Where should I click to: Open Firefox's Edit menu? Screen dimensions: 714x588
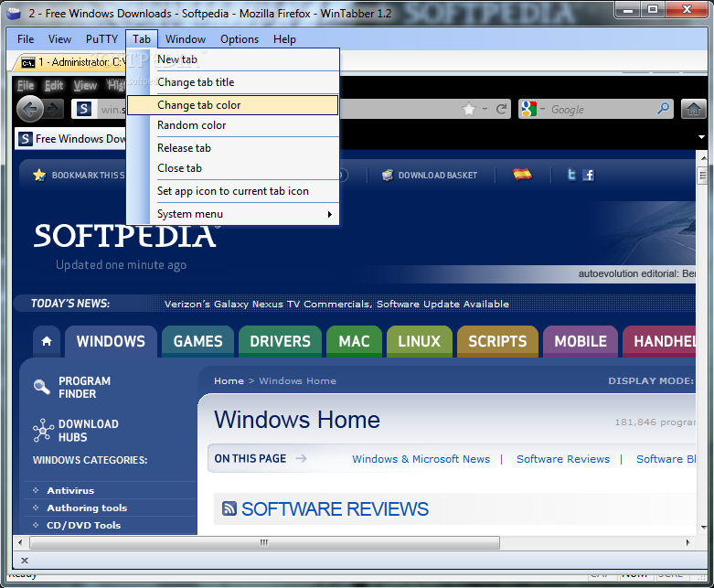54,85
